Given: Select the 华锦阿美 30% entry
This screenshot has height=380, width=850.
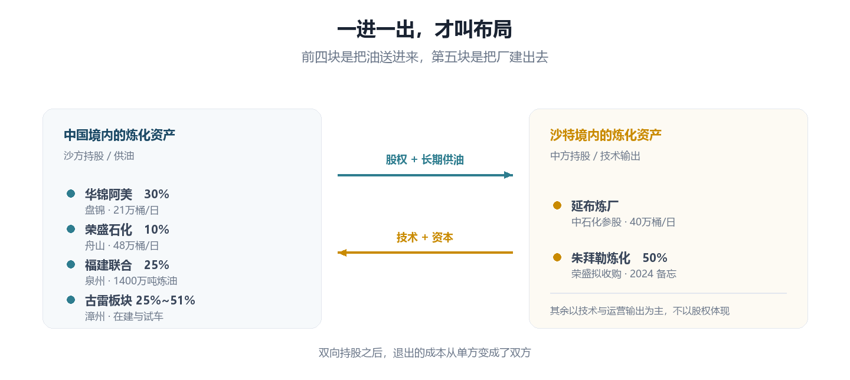Looking at the screenshot, I should [127, 194].
